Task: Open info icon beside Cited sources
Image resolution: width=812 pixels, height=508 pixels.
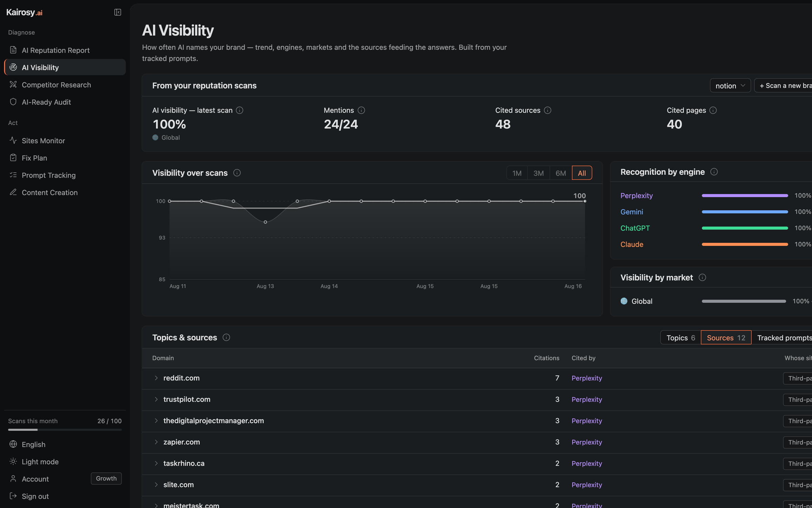Action: (547, 110)
